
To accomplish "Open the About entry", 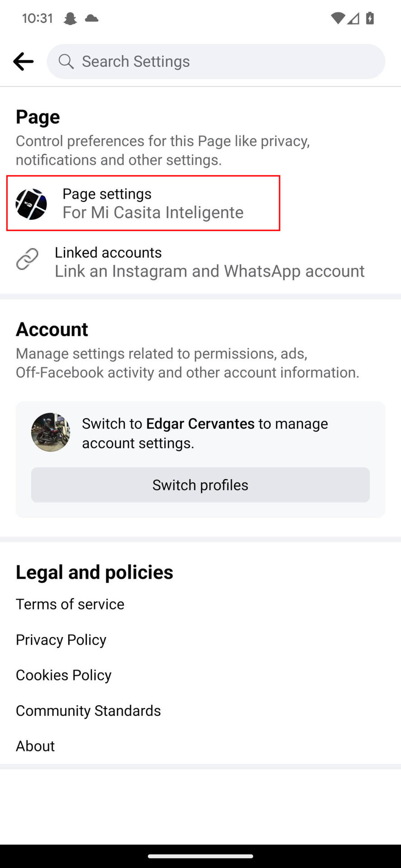I will coord(35,746).
